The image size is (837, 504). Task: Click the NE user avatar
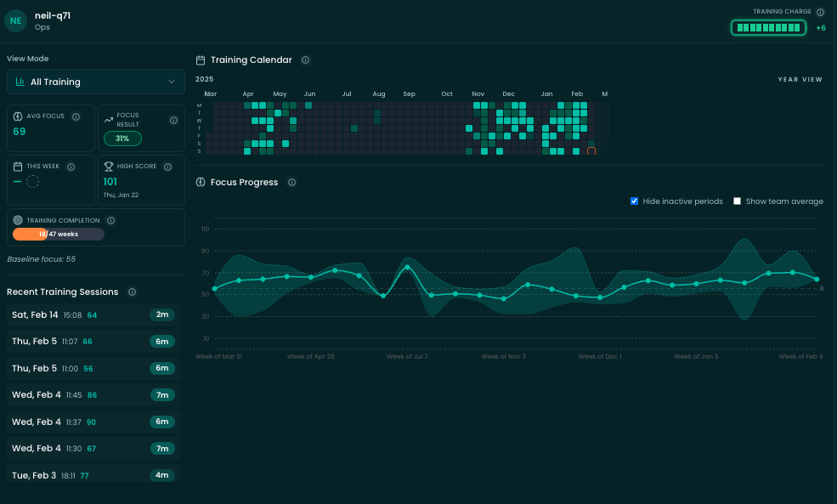pyautogui.click(x=16, y=21)
